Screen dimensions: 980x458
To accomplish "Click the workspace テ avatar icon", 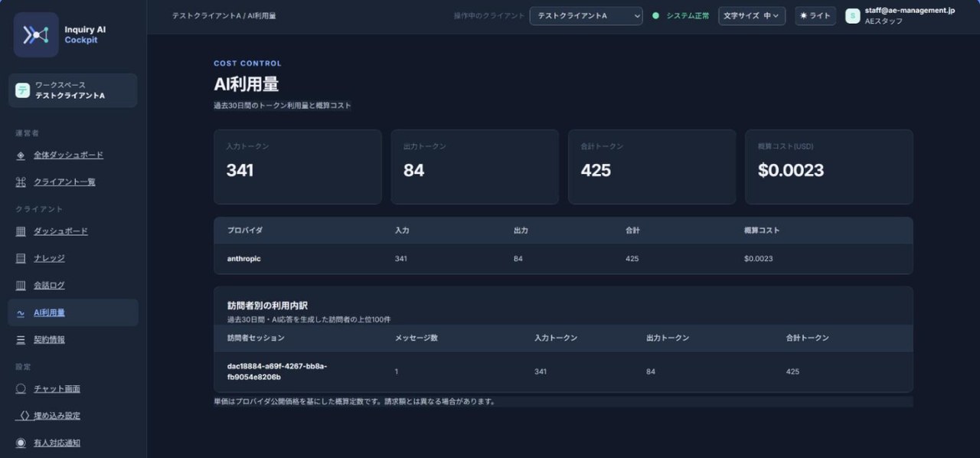I will (22, 90).
